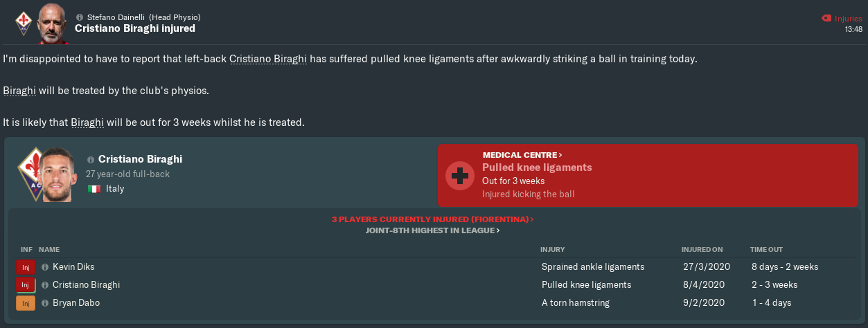
Task: Expand Joint-8th Highest In League comparison
Action: click(x=433, y=230)
